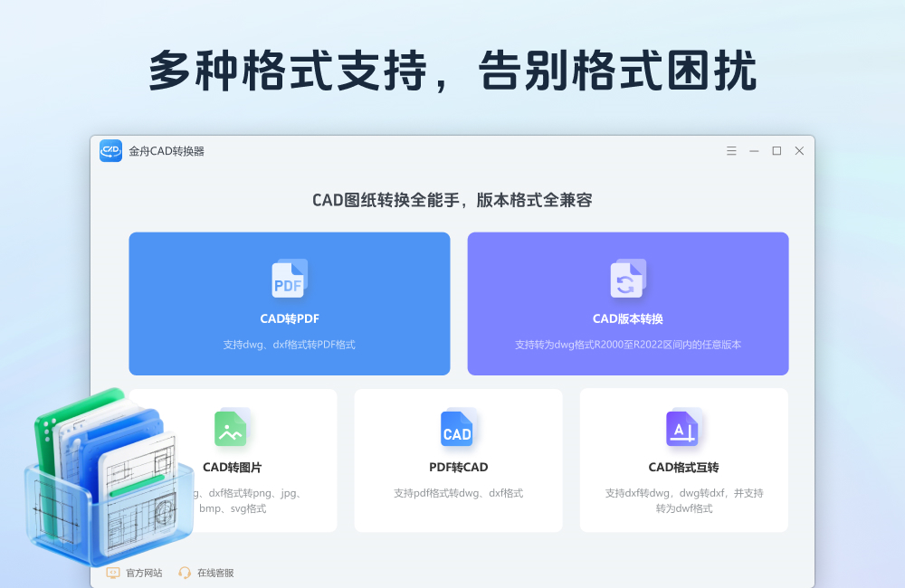Click the 在线客服 headset icon

click(x=185, y=573)
